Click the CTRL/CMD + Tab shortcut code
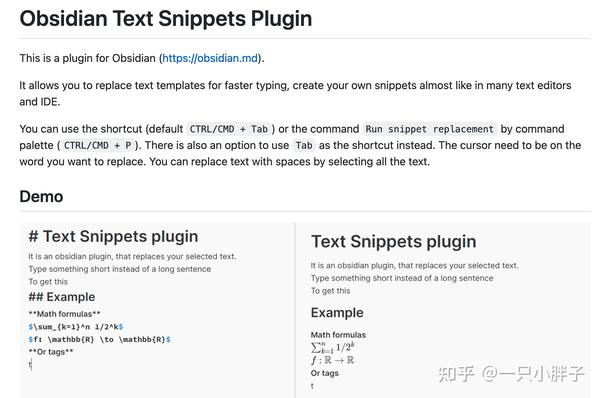 (x=229, y=129)
